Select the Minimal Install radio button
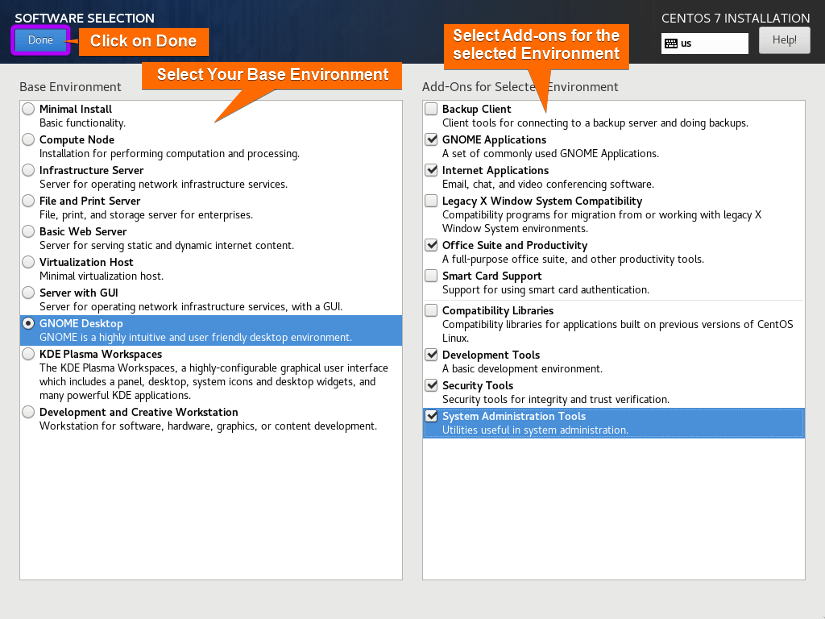The image size is (825, 619). click(x=28, y=109)
